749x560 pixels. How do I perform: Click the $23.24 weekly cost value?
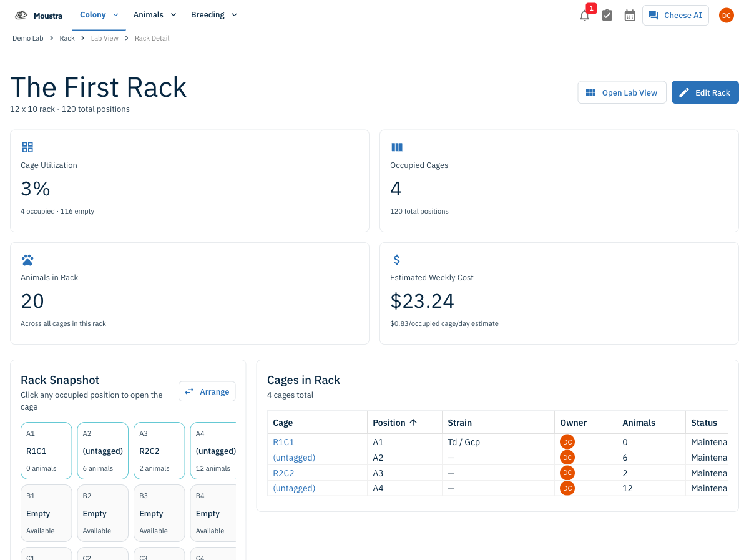pyautogui.click(x=422, y=301)
